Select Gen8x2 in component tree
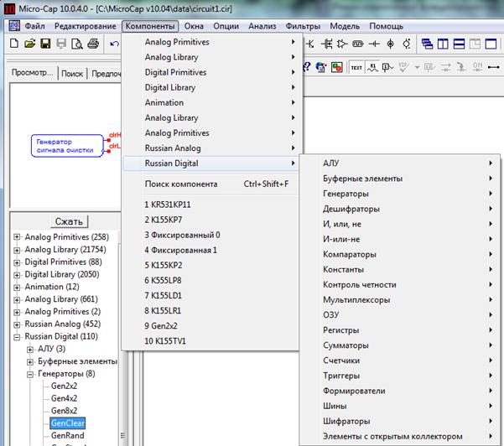 [x=64, y=411]
